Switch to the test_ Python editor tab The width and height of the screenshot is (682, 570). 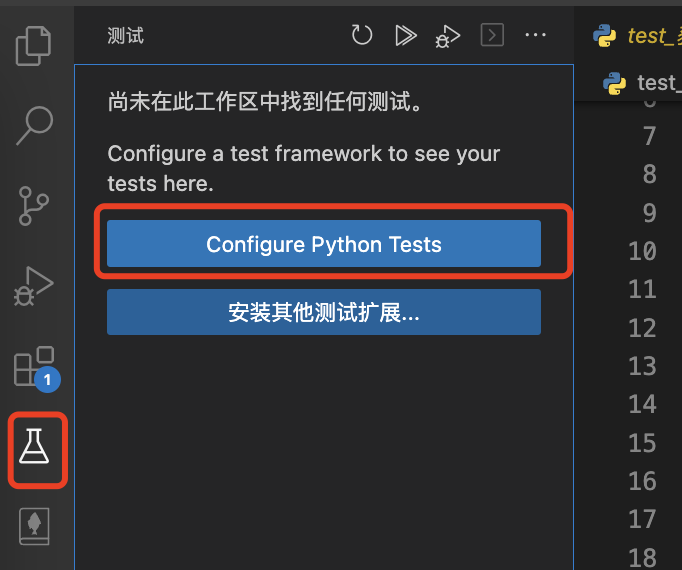637,36
